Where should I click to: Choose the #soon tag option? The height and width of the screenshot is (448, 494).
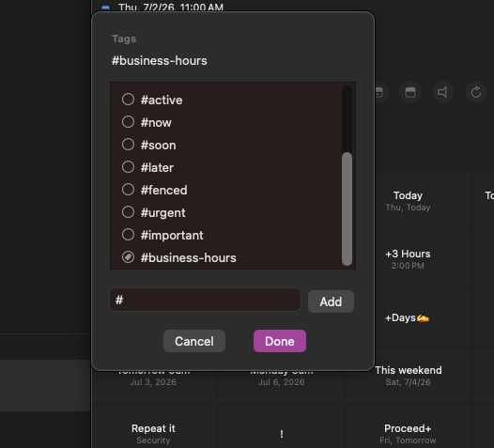pos(128,145)
